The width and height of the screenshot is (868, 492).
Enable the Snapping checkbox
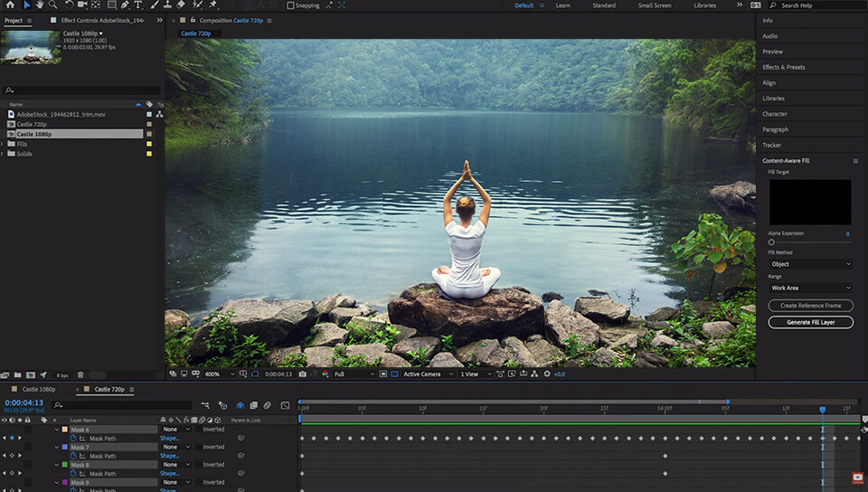[x=290, y=5]
